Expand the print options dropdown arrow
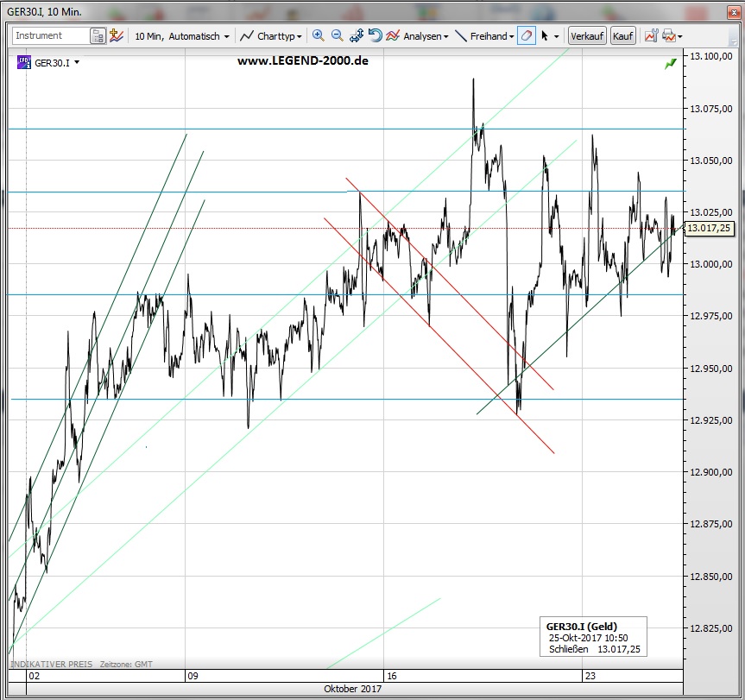Image resolution: width=745 pixels, height=700 pixels. coord(680,36)
